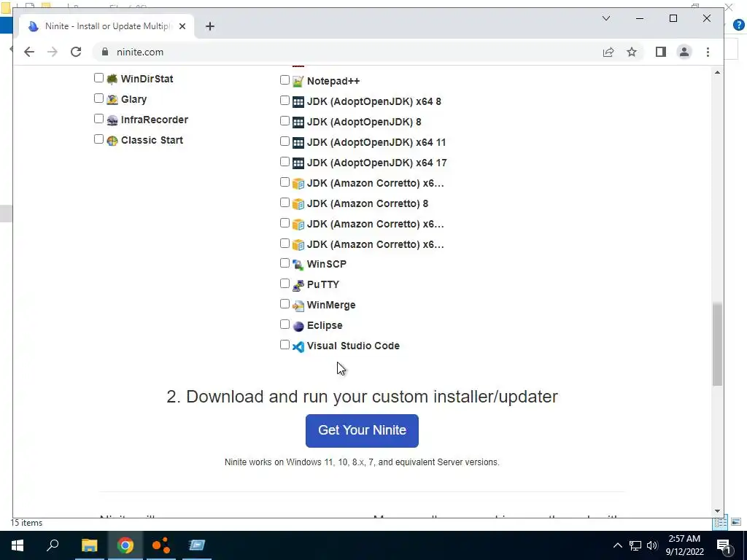Viewport: 747px width, 560px height.
Task: Close the Ninite tab
Action: (182, 26)
